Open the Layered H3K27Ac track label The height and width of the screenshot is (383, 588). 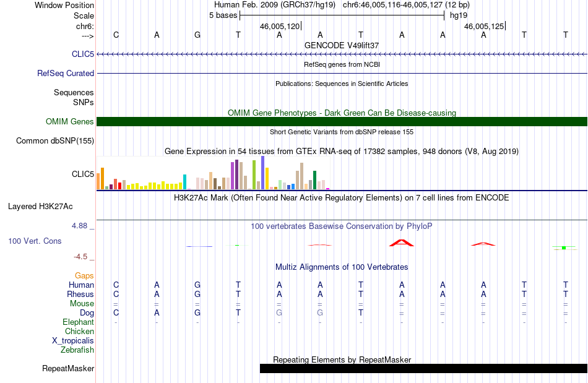(40, 206)
